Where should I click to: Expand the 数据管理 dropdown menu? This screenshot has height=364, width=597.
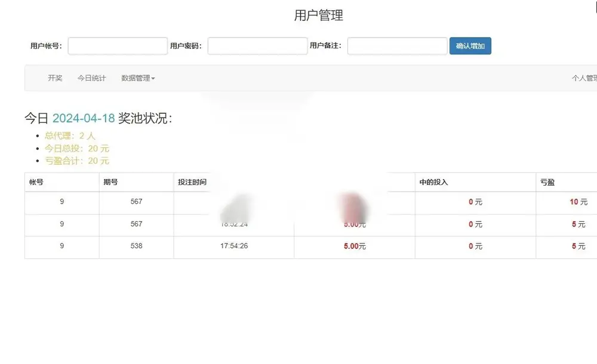pyautogui.click(x=138, y=78)
